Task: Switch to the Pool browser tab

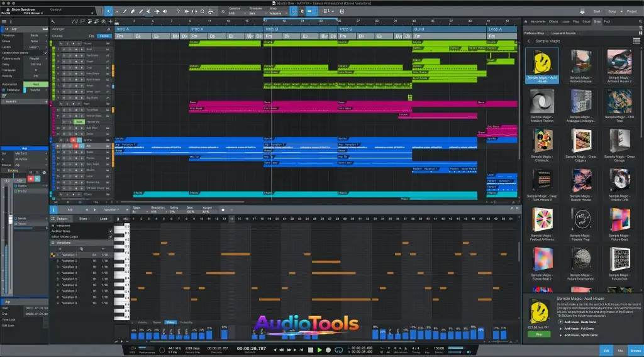Action: click(607, 21)
